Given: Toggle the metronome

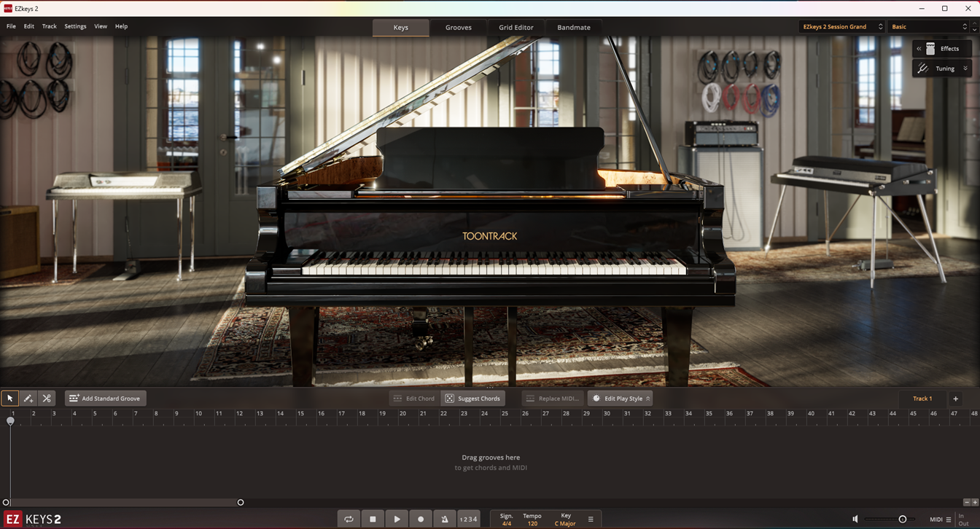Looking at the screenshot, I should [x=445, y=520].
